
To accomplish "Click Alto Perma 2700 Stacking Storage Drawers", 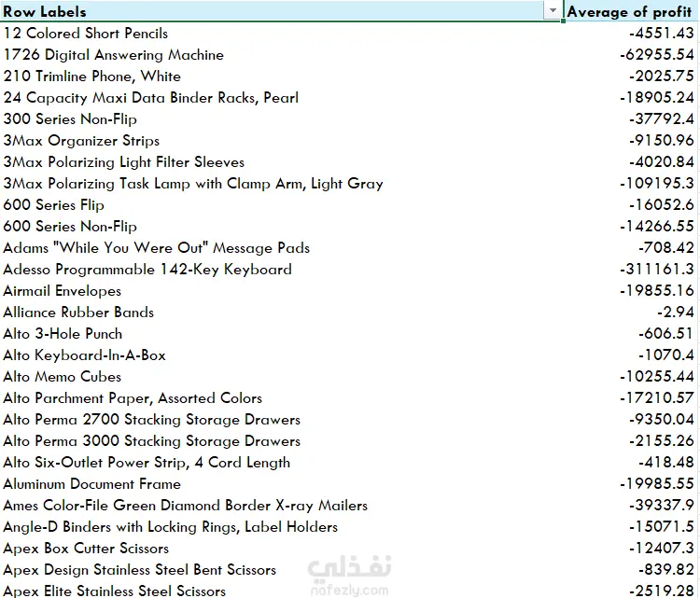I will point(152,420).
